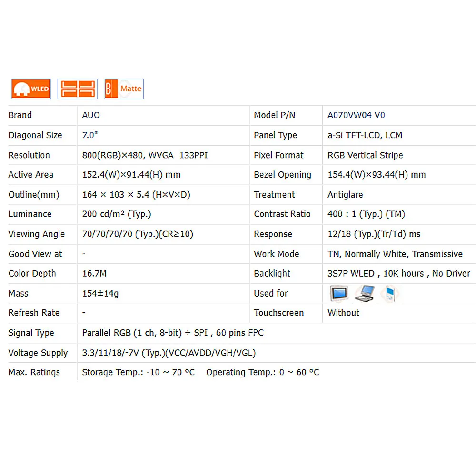Click active area value '152.4(W)×91.44(H) mm'

[x=131, y=175]
